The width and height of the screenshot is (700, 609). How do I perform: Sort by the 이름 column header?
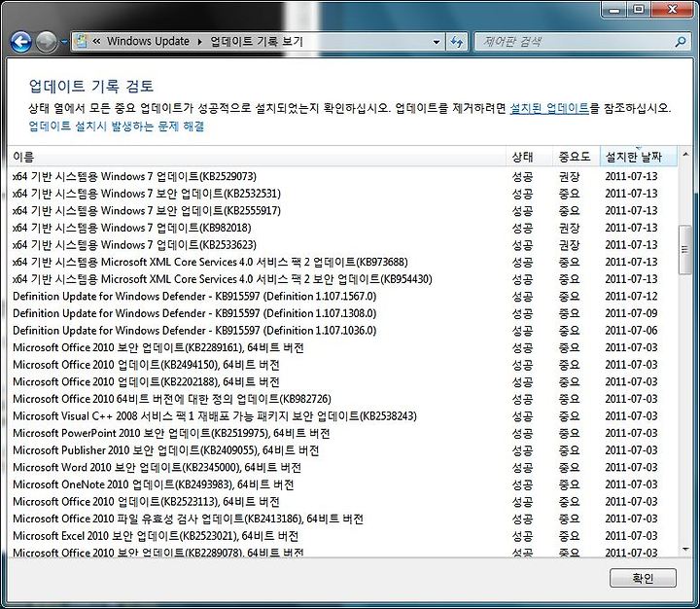click(x=257, y=157)
